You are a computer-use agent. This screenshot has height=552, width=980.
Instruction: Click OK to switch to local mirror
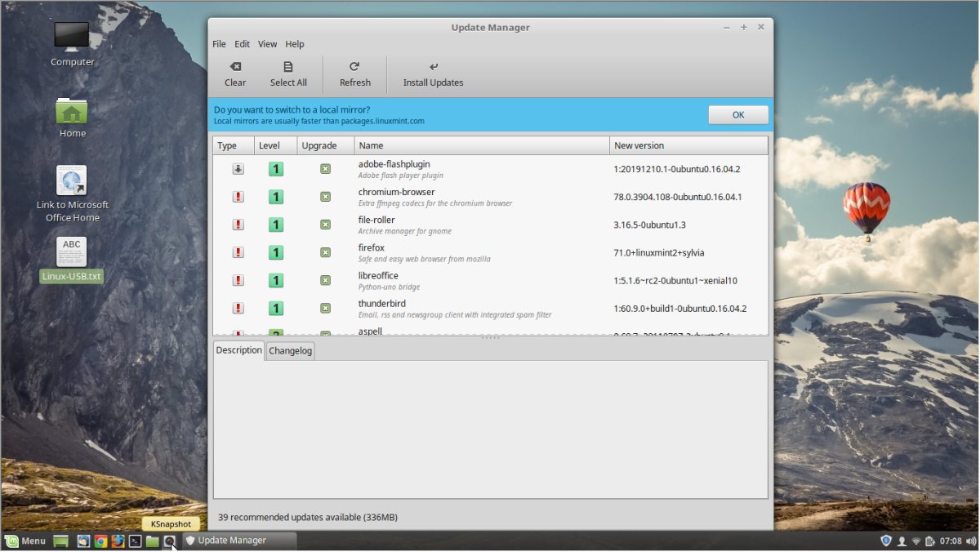pyautogui.click(x=738, y=115)
